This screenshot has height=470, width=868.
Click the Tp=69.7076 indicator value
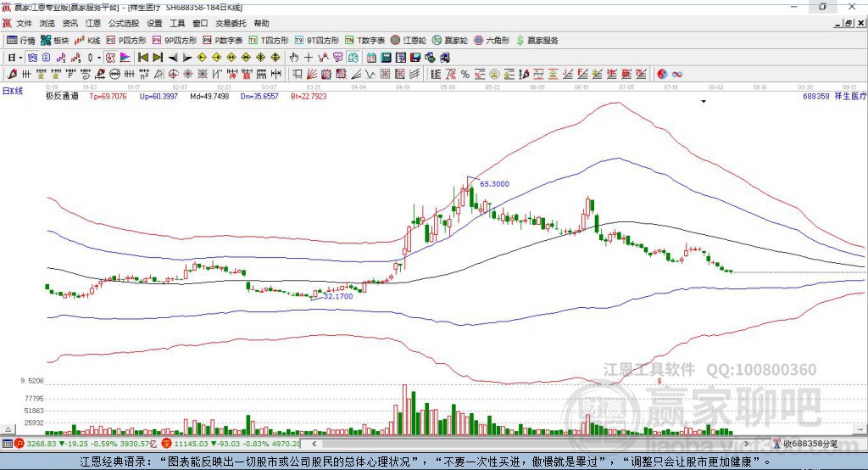pyautogui.click(x=108, y=96)
